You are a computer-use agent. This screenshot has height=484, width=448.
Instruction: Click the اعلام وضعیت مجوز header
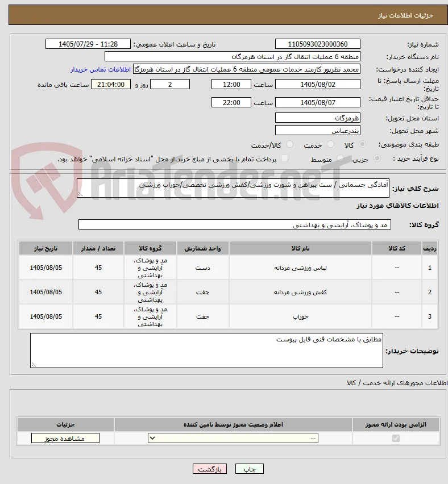pos(233,425)
